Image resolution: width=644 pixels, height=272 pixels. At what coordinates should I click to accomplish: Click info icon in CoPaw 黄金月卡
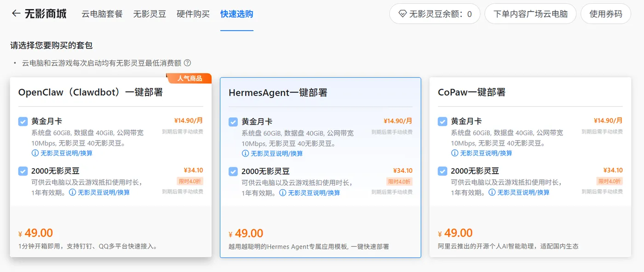(455, 153)
